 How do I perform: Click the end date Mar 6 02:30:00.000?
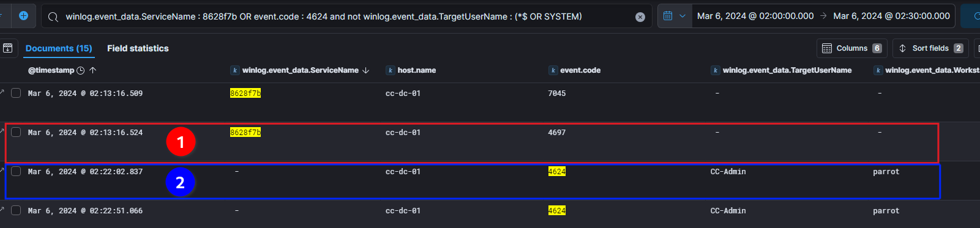tap(891, 16)
